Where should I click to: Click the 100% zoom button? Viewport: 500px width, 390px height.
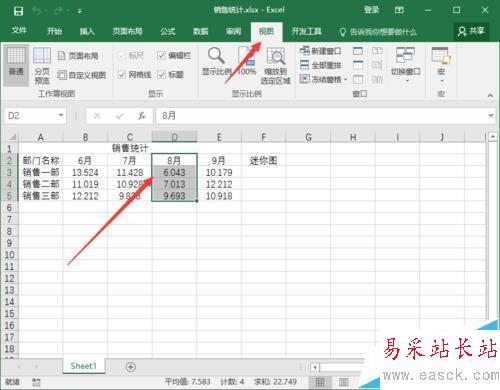[x=247, y=61]
